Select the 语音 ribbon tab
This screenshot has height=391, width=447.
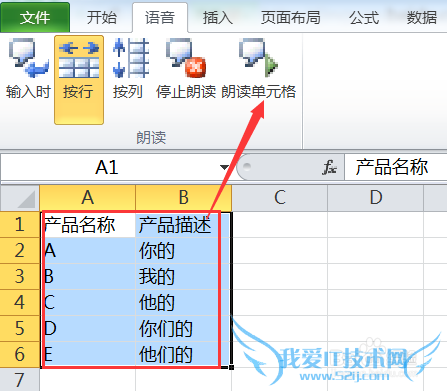click(x=160, y=17)
